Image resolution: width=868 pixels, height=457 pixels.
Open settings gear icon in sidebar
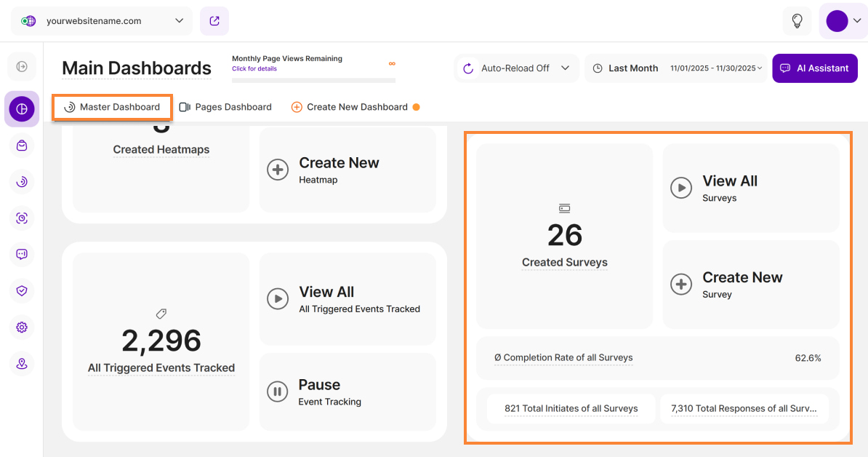(x=22, y=327)
